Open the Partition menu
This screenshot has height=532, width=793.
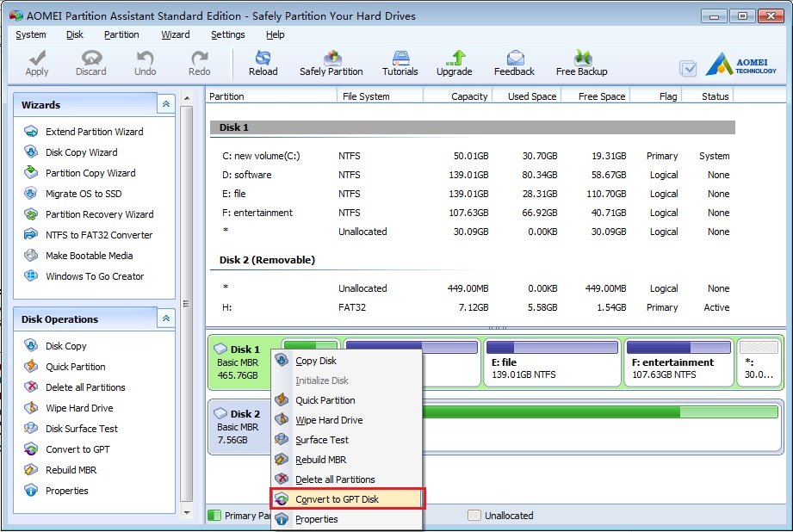(121, 35)
